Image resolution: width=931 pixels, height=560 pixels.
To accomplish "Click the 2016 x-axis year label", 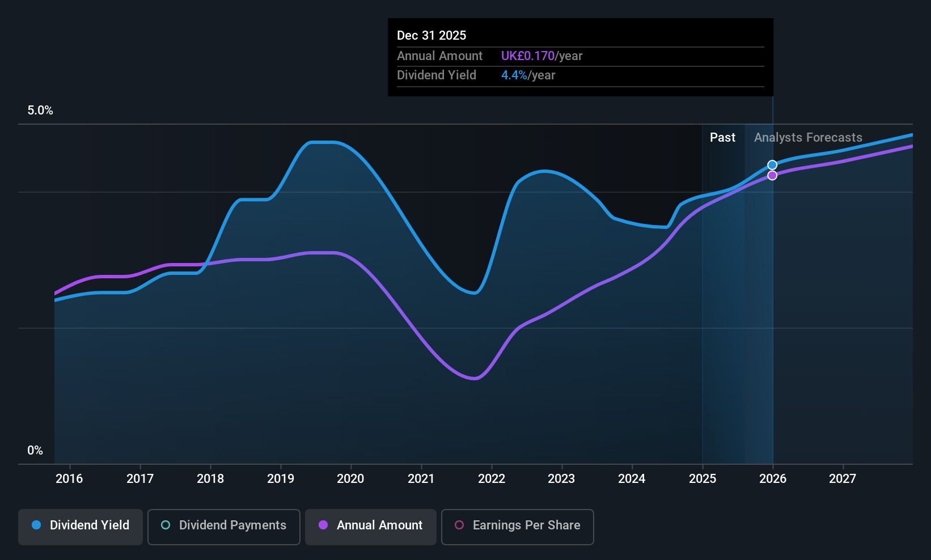I will 69,478.
